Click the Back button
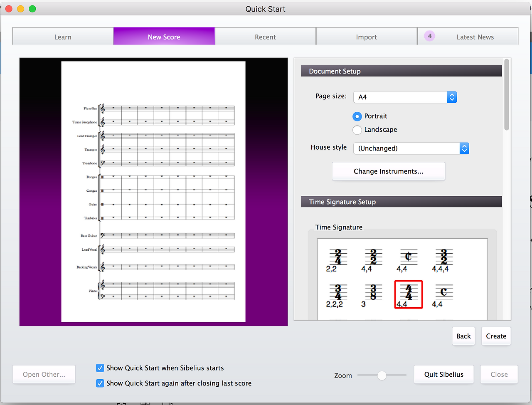The width and height of the screenshot is (532, 405). click(x=463, y=336)
